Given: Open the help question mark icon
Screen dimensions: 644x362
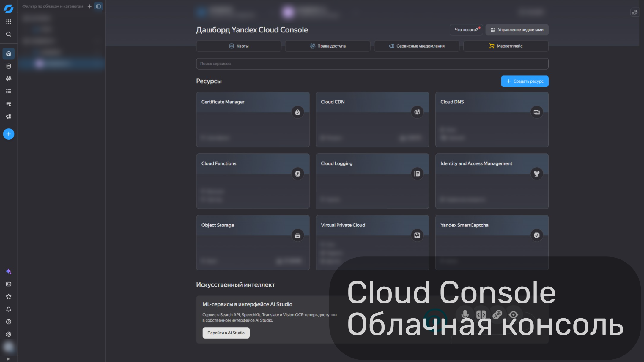Looking at the screenshot, I should (x=9, y=322).
